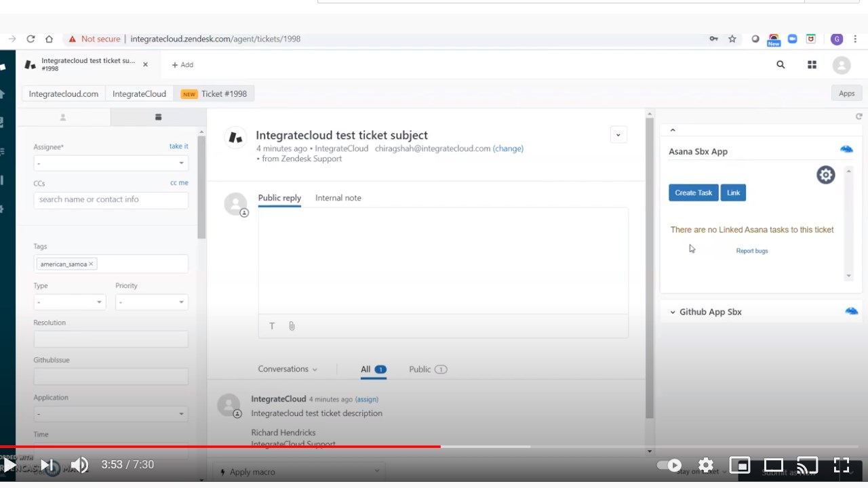Switch to Internal note tab
The width and height of the screenshot is (868, 488).
[338, 198]
